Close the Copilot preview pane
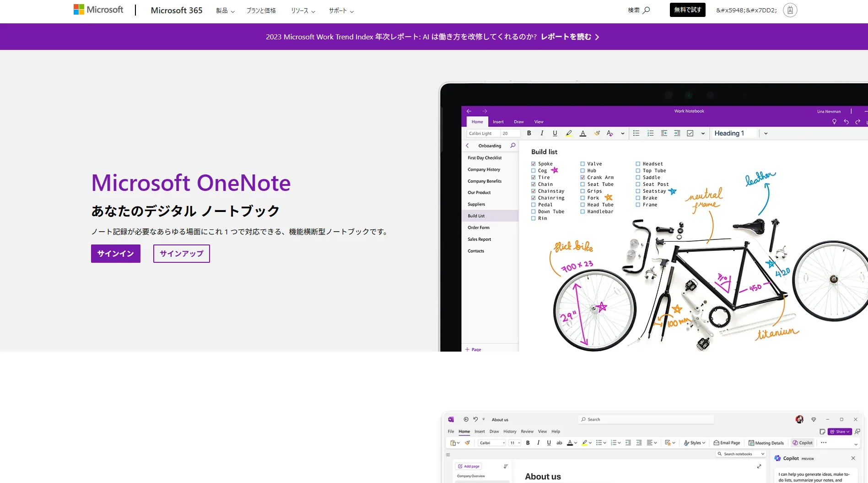Viewport: 868px width, 483px height. [x=853, y=458]
